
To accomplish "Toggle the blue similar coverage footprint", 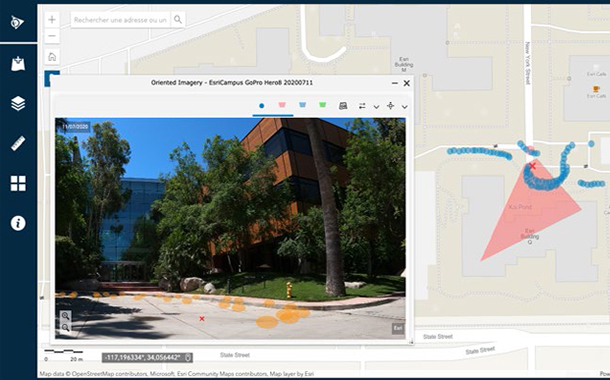I will pos(302,105).
